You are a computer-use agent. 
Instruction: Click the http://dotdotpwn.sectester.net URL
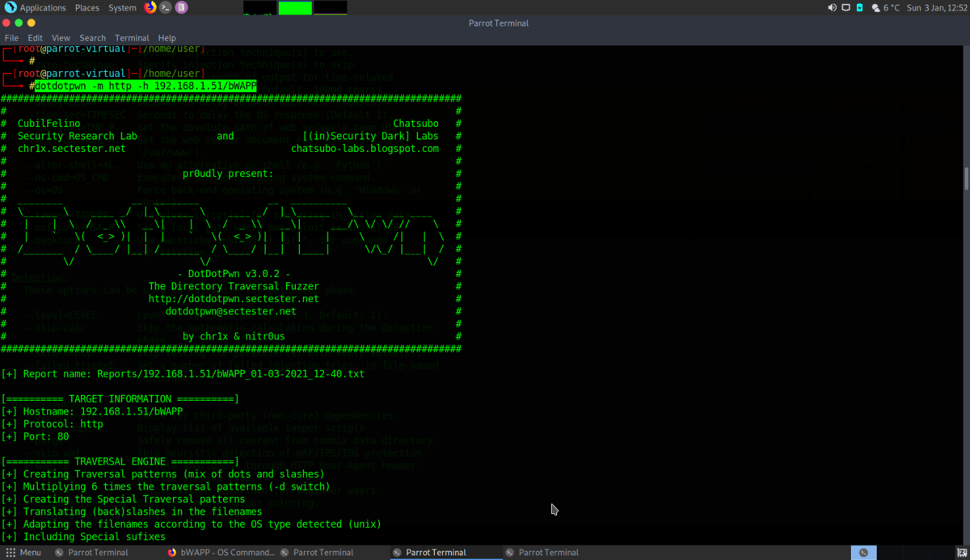233,299
